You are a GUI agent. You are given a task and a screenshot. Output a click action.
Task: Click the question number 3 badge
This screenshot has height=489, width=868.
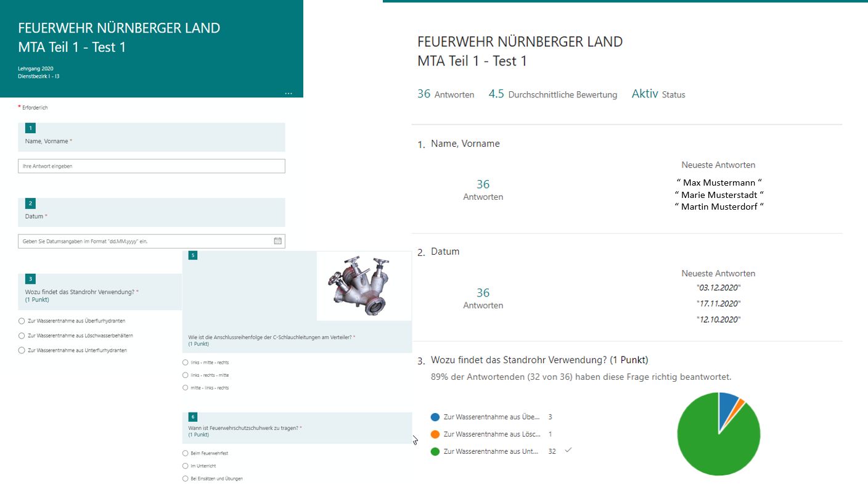pyautogui.click(x=30, y=279)
